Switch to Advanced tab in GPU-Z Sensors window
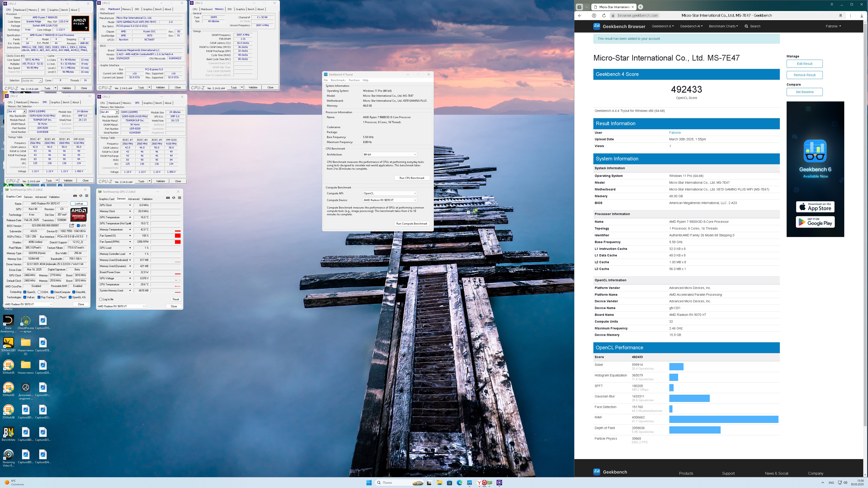The width and height of the screenshot is (868, 488). click(x=133, y=199)
